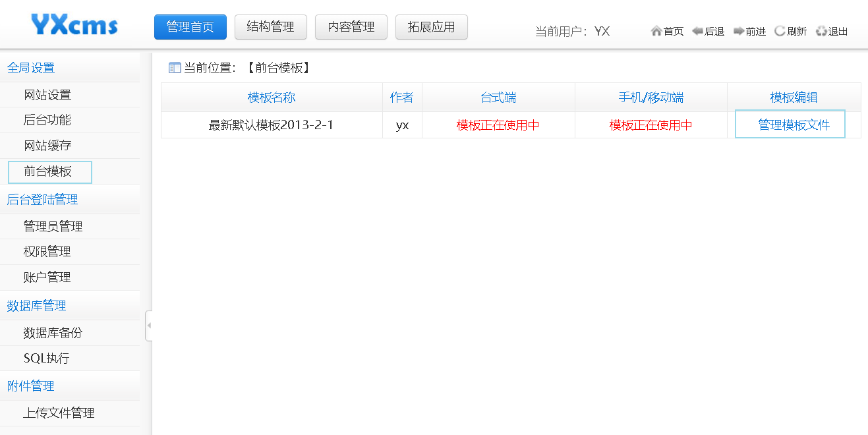Click the home icon in the top bar
This screenshot has width=868, height=435.
point(656,31)
